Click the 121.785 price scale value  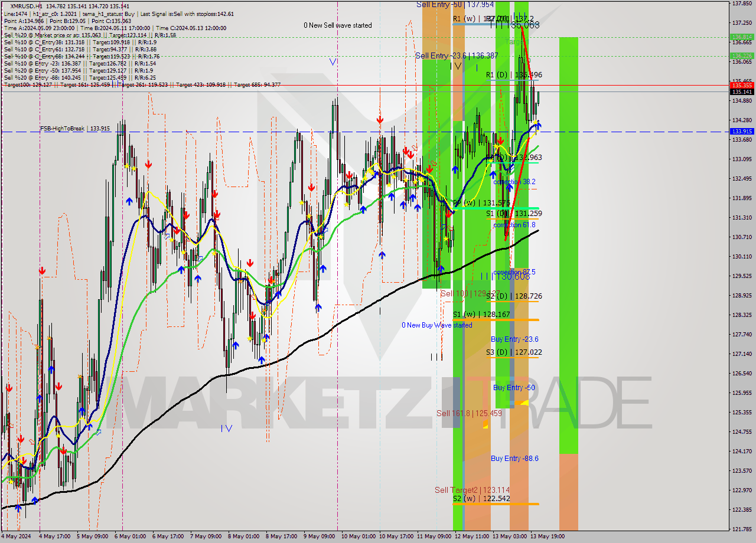742,529
